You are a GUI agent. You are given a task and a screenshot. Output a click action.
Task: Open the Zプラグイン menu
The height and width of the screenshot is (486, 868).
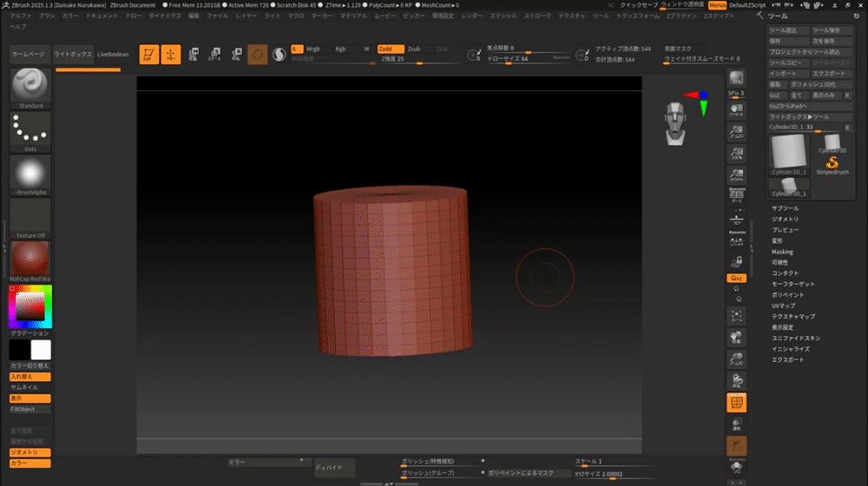point(682,16)
